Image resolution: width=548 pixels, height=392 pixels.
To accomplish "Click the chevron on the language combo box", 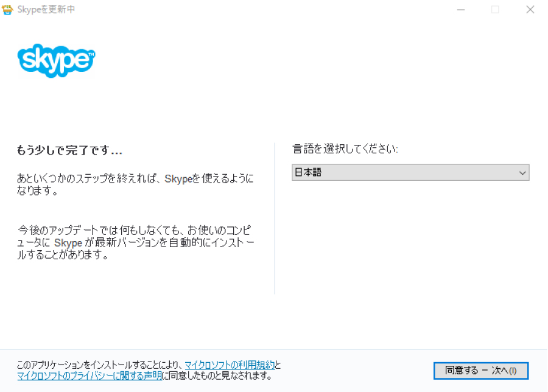I will 522,172.
